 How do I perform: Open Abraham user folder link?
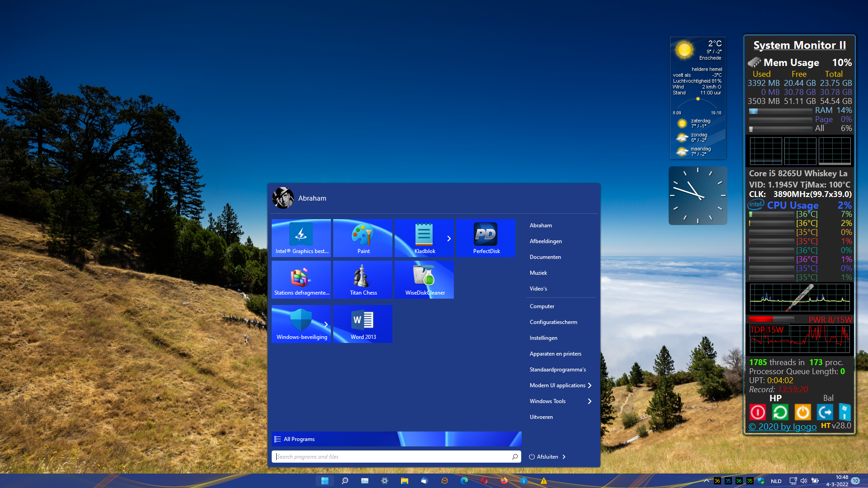tap(541, 225)
